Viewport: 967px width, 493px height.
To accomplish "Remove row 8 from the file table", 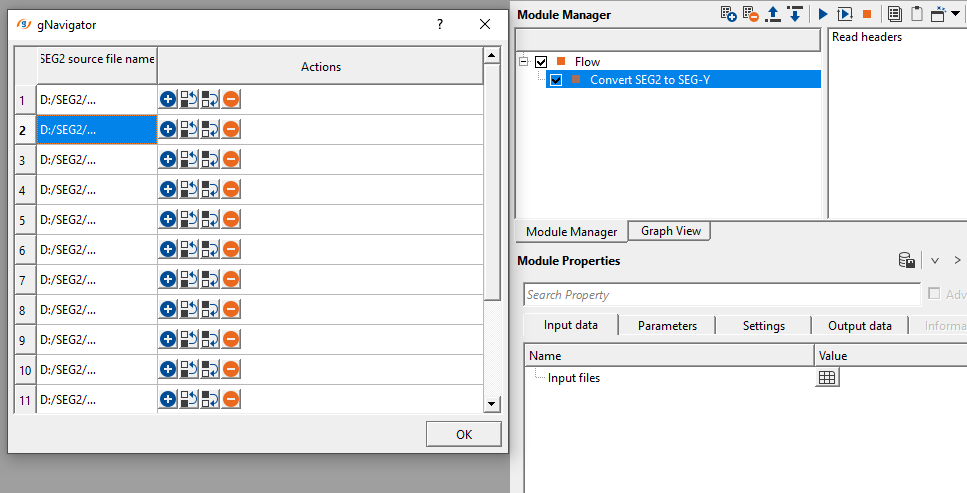I will (231, 309).
